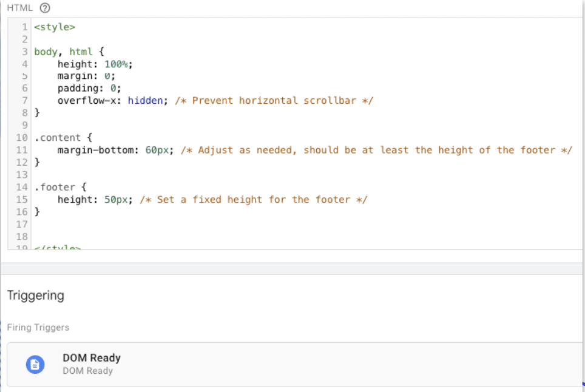Click the 'padding: 0;' code line
Viewport: 585px width, 392px height.
89,89
